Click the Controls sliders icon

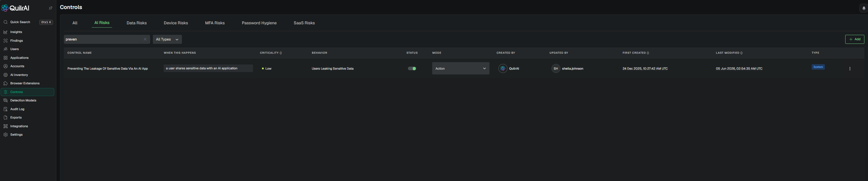[5, 92]
